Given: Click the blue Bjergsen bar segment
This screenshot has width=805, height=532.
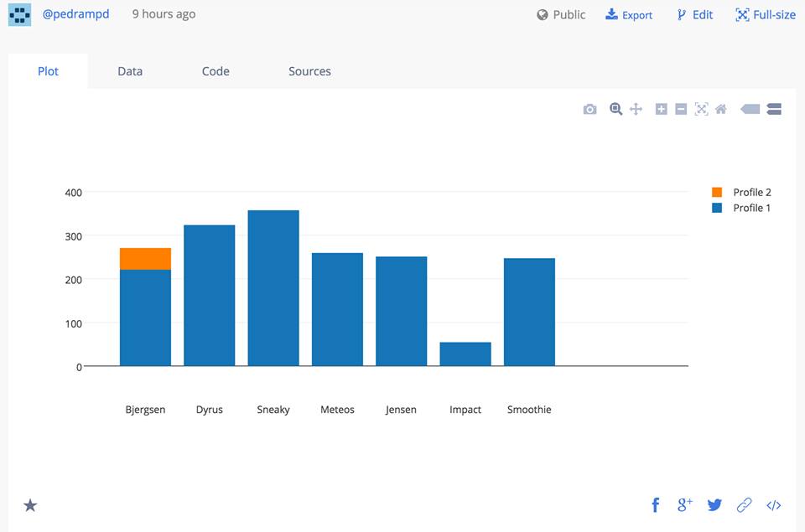Looking at the screenshot, I should click(145, 318).
